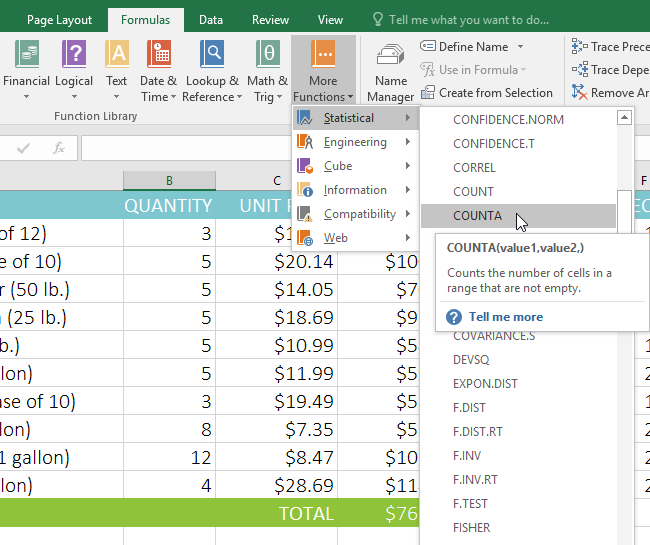The height and width of the screenshot is (545, 650).
Task: Expand the Engineering submenu
Action: [355, 142]
